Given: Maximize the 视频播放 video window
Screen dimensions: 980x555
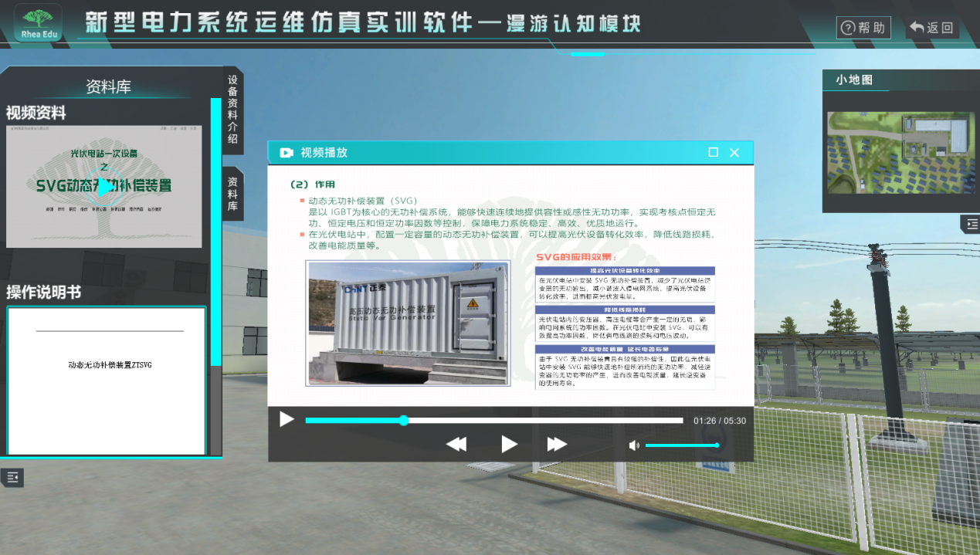Looking at the screenshot, I should click(x=713, y=153).
